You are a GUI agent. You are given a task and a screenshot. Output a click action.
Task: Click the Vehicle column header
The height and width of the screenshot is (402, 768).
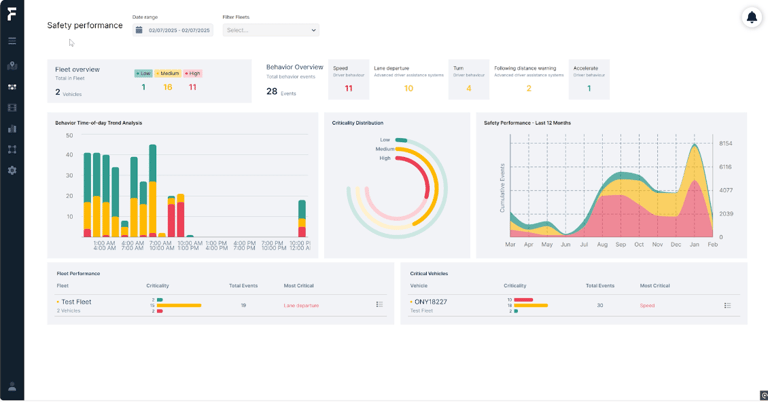pos(419,285)
